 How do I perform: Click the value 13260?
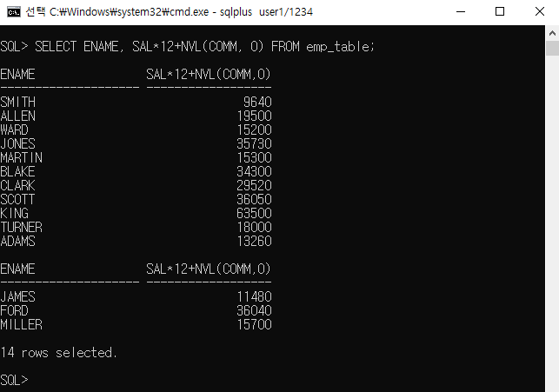click(x=254, y=242)
